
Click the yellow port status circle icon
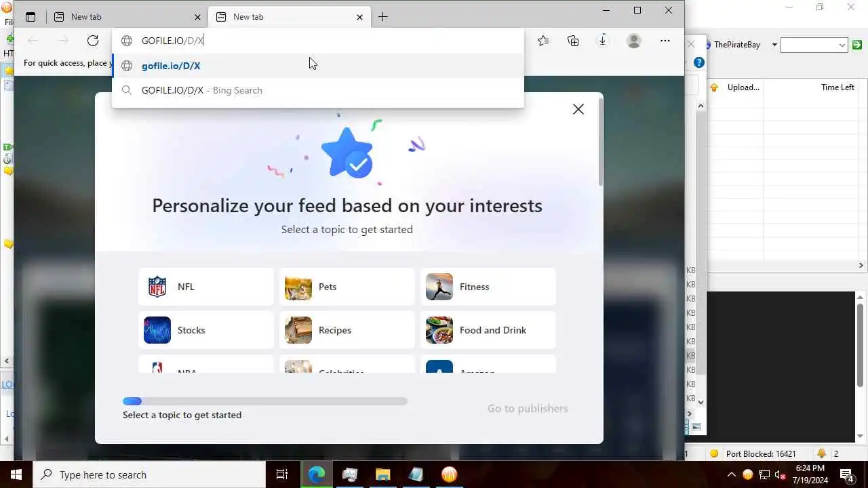(714, 453)
